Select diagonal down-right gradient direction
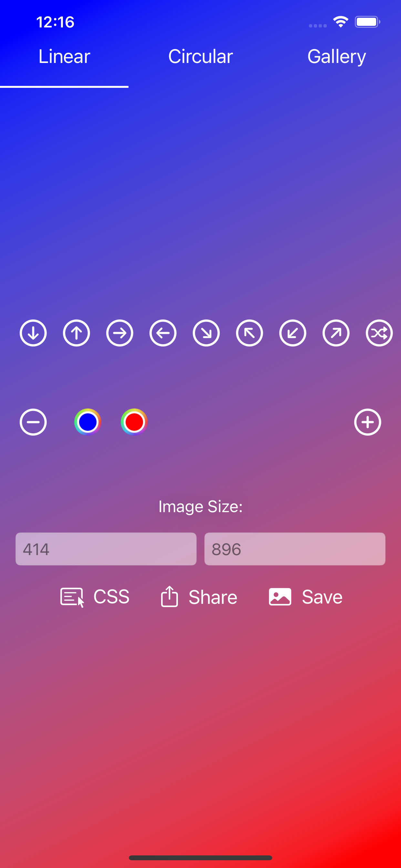 coord(206,333)
